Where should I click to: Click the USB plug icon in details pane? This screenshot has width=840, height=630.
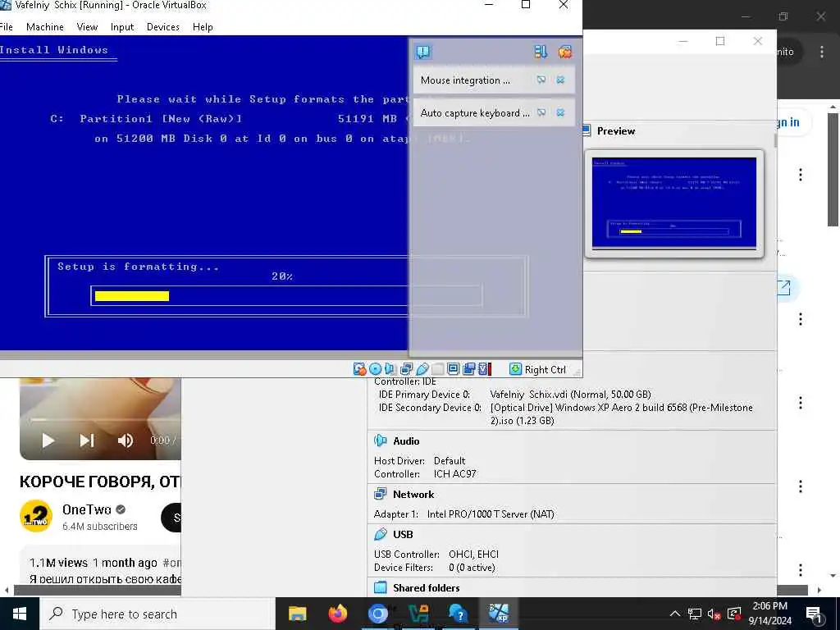tap(381, 534)
